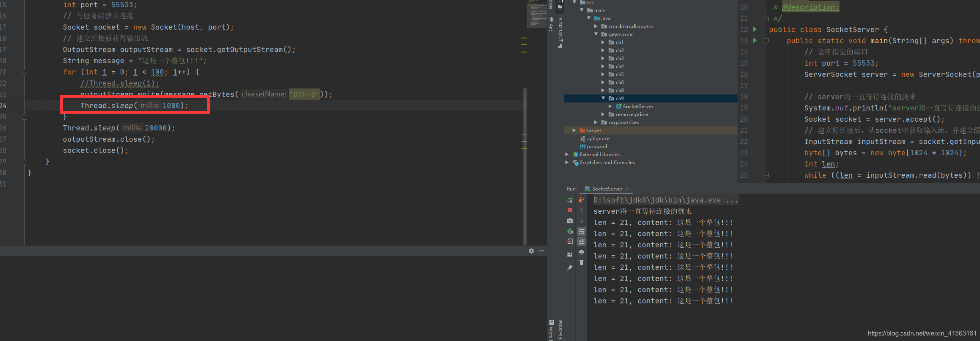Viewport: 980px width, 341px height.
Task: Select the ch8 package
Action: pyautogui.click(x=620, y=90)
